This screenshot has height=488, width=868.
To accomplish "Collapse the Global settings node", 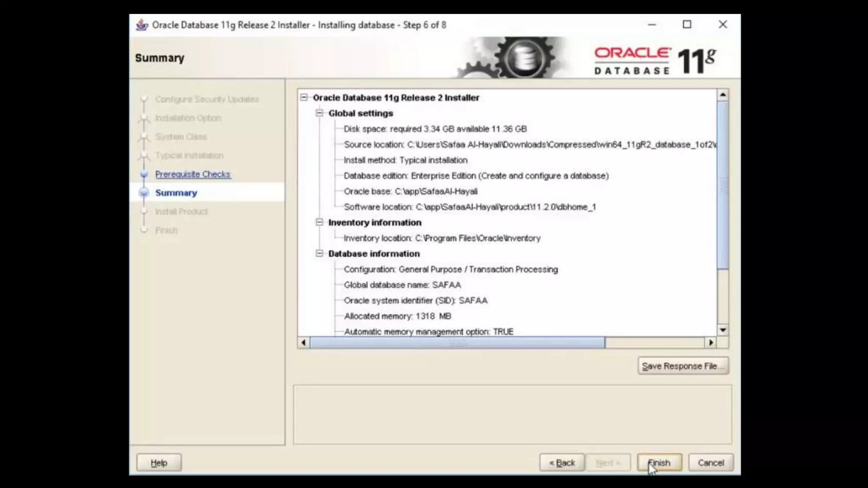I will coord(319,113).
